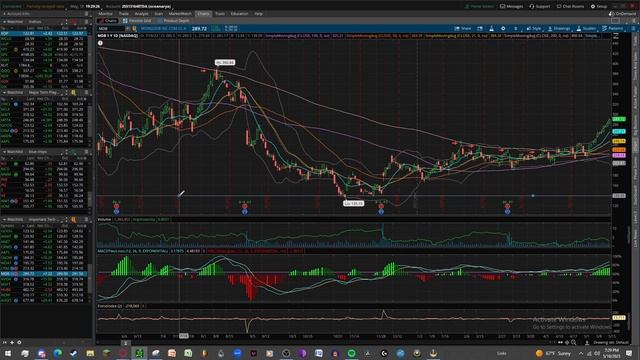Click the weather 67°F Sunny widget
Screen dimensions: 640x360
click(x=553, y=353)
